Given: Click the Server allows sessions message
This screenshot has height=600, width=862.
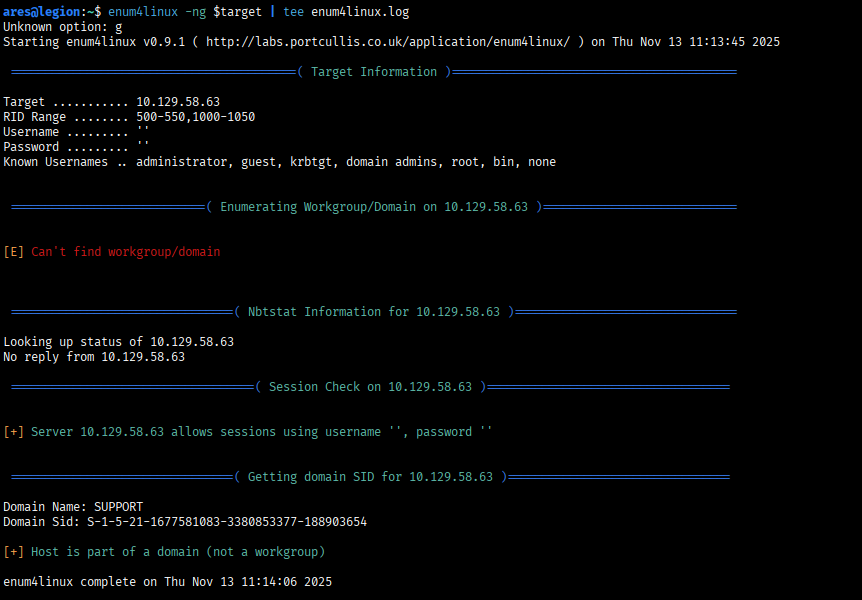Looking at the screenshot, I should (x=261, y=432).
